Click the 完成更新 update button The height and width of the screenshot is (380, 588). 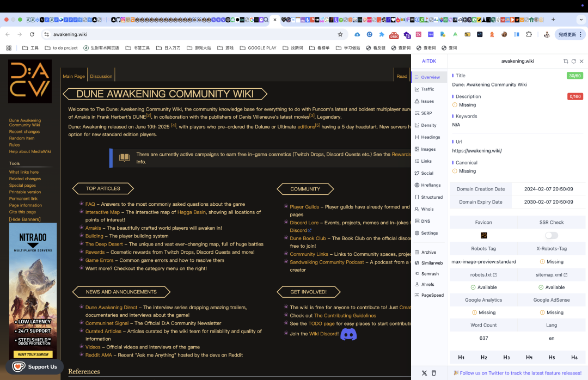click(x=570, y=34)
